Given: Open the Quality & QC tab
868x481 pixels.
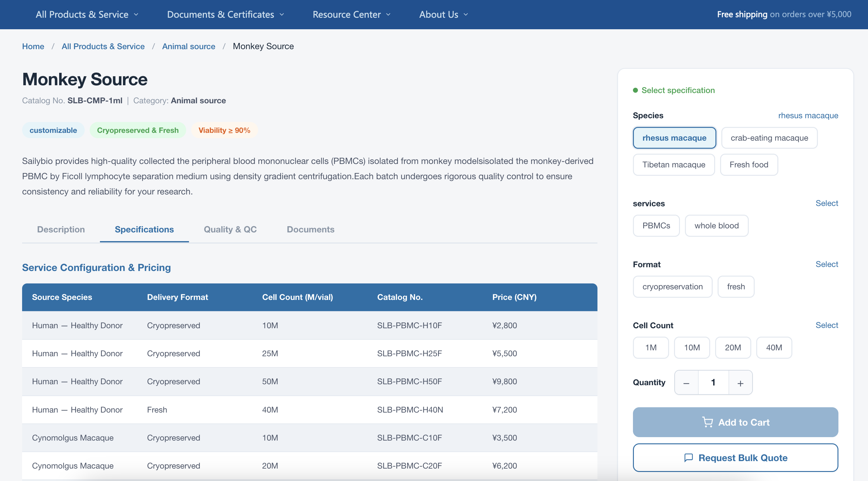Looking at the screenshot, I should (230, 229).
